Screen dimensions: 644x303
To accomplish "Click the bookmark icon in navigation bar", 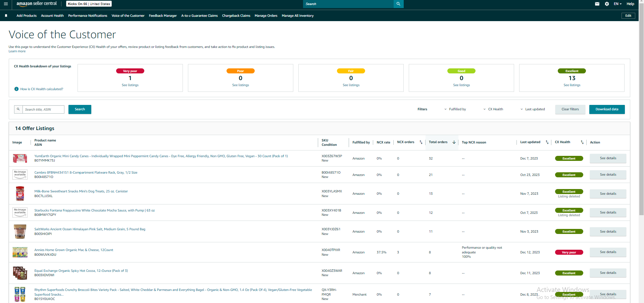I will [x=6, y=16].
